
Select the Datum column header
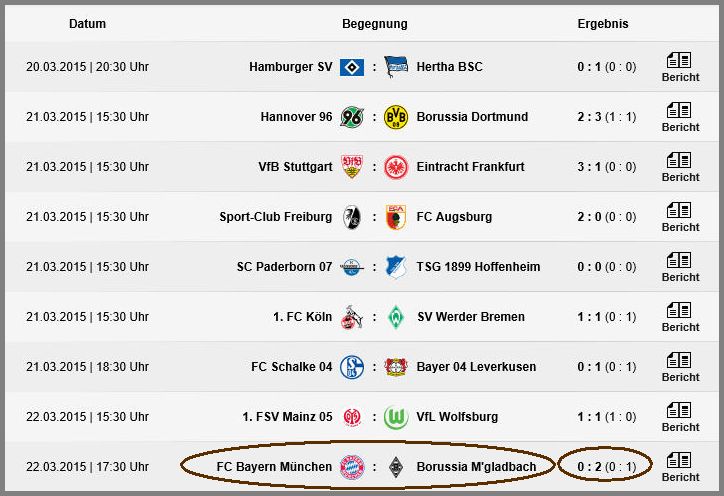pyautogui.click(x=87, y=24)
